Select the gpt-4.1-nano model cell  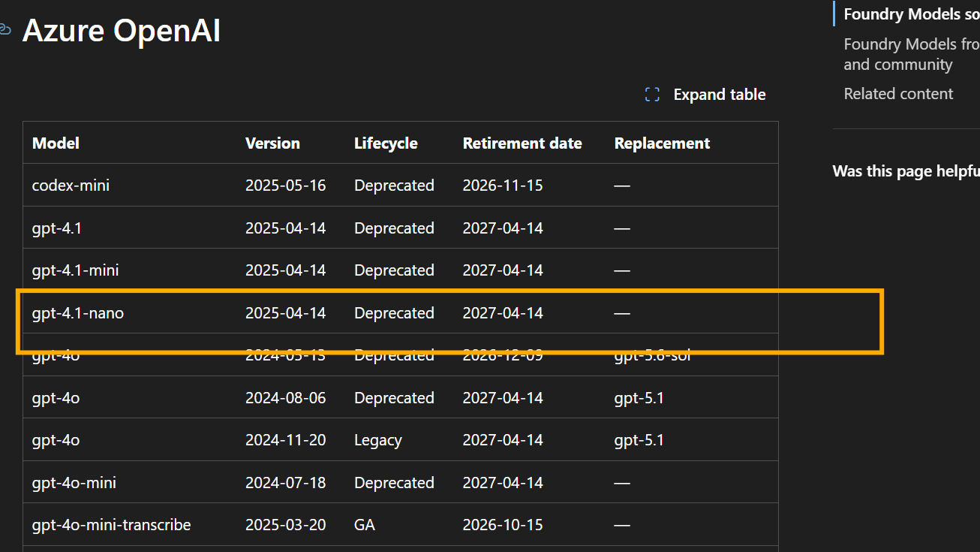click(78, 312)
